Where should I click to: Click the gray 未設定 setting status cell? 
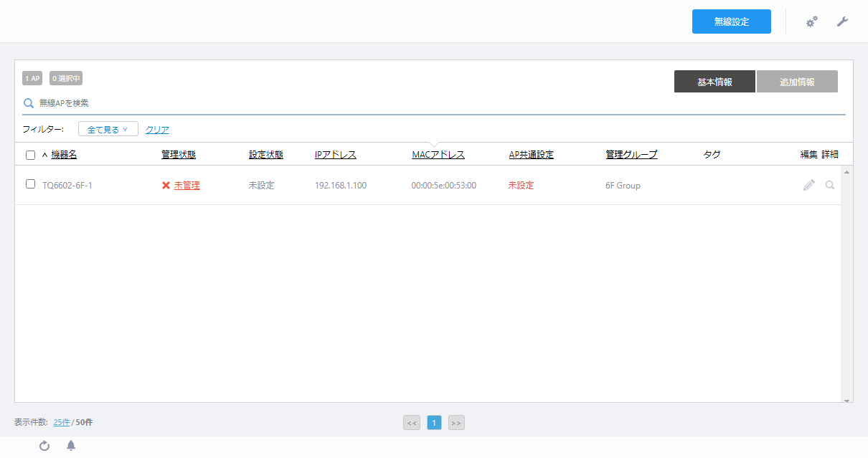(x=262, y=185)
